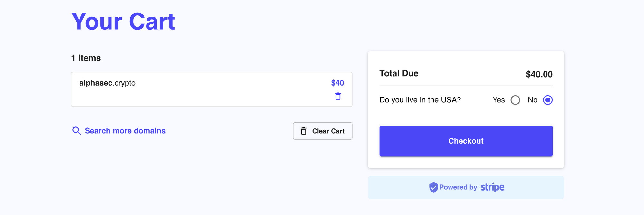Open Search more domains link
This screenshot has width=644, height=215.
pos(125,131)
